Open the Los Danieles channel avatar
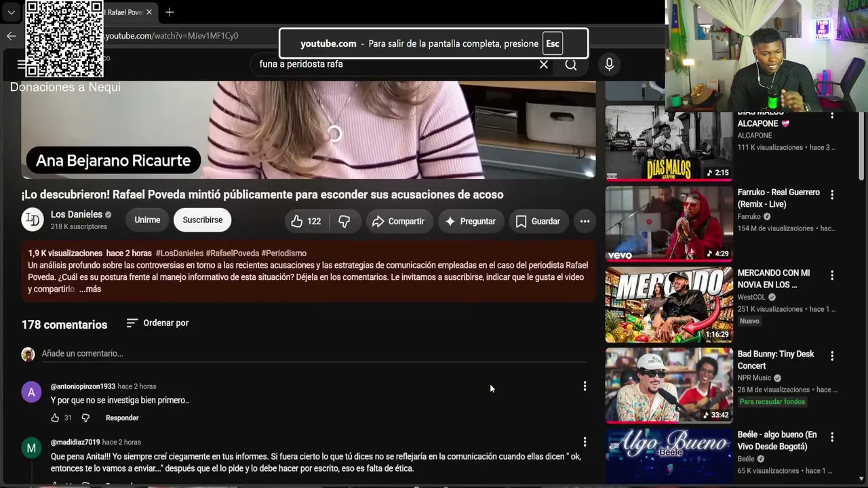 pos(33,220)
